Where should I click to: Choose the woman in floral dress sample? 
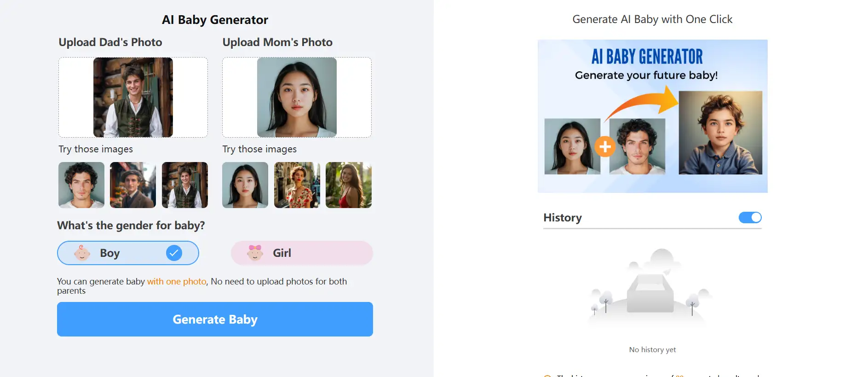[297, 185]
